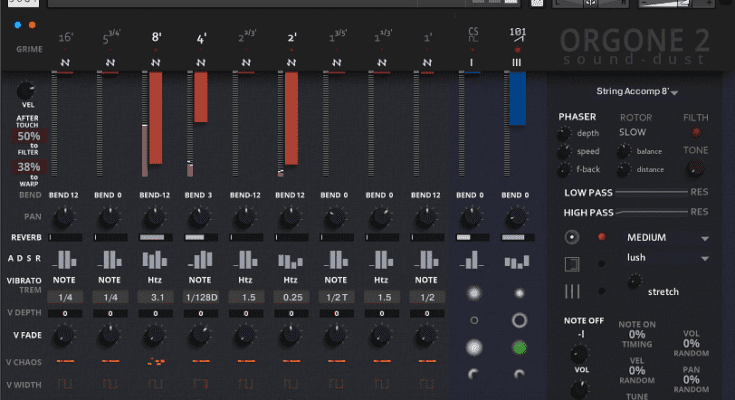Toggle the LED next to the lush dropdown
Screen dimensions: 735x400
(x=601, y=265)
